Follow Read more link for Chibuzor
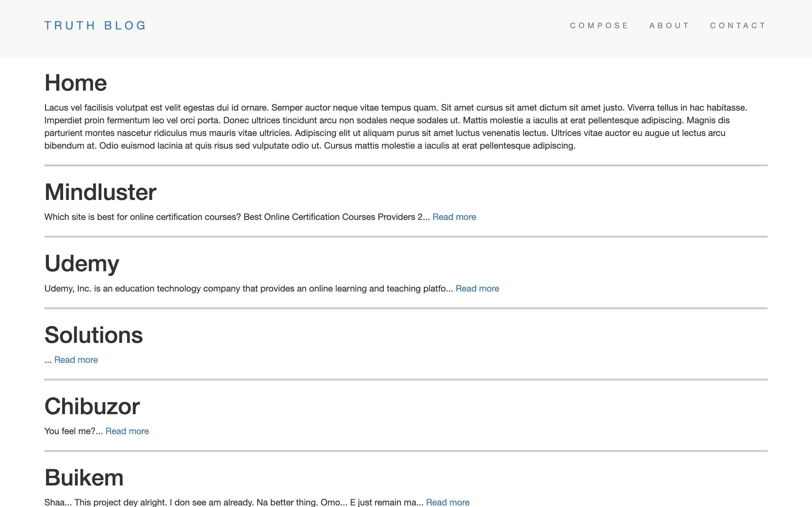 pos(127,431)
